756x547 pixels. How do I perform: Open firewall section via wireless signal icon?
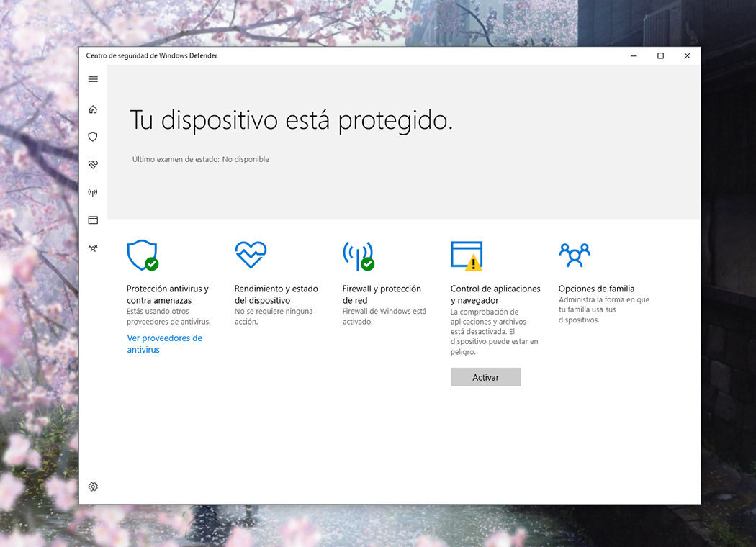pyautogui.click(x=92, y=192)
